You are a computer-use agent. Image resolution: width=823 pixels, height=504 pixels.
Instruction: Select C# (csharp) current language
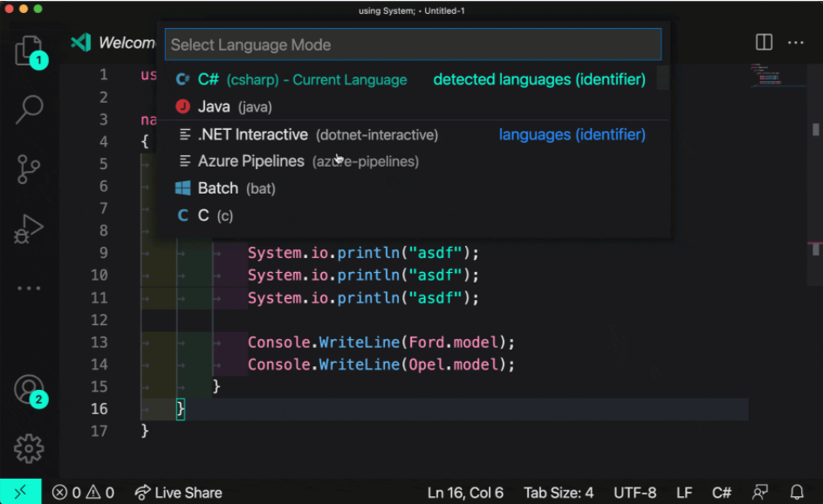[413, 79]
